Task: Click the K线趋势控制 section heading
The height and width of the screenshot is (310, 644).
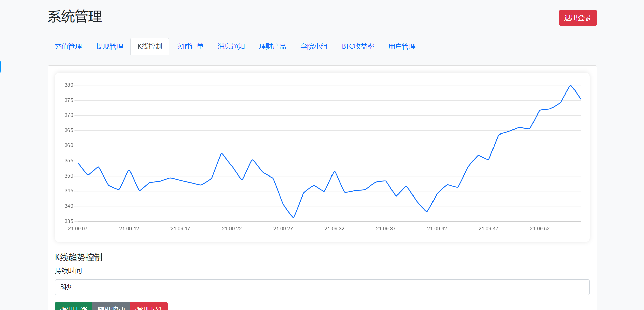Action: coord(79,257)
